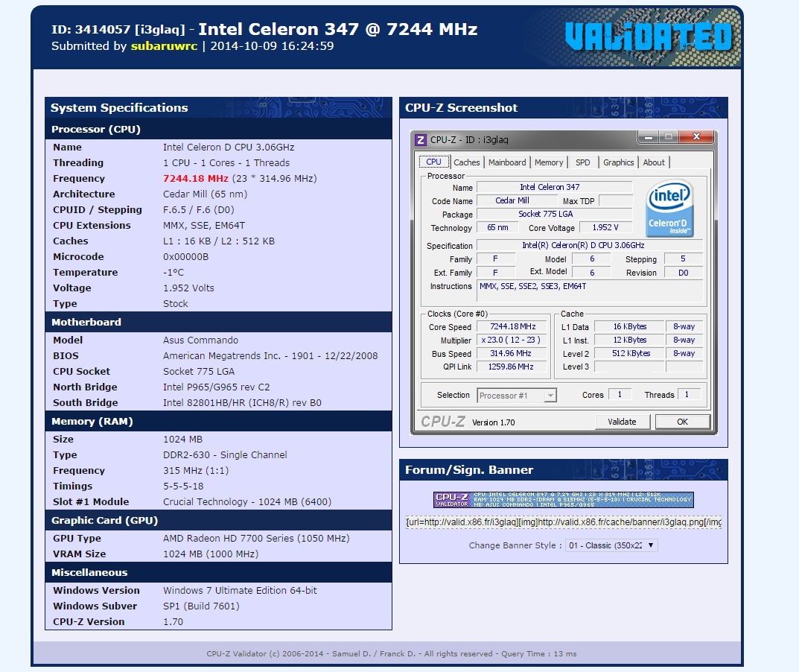Select the Memory tab

coord(549,162)
